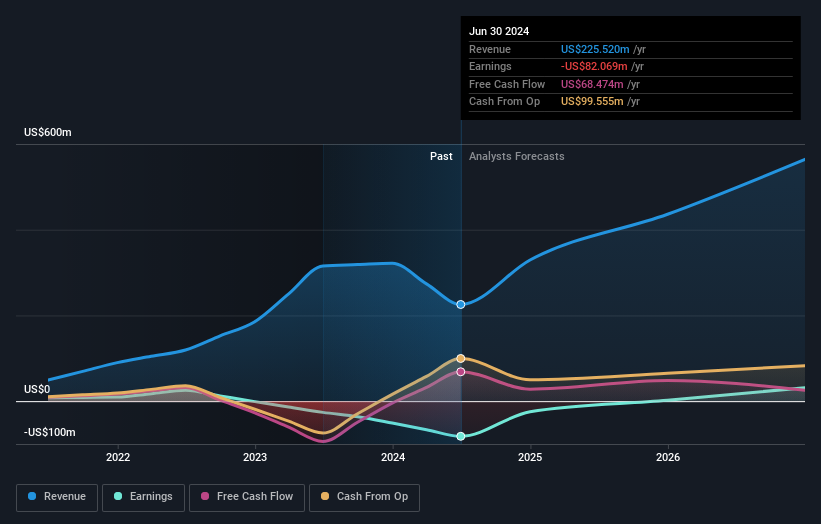This screenshot has height=524, width=821.
Task: Toggle the Cash From Op legend button
Action: point(364,497)
